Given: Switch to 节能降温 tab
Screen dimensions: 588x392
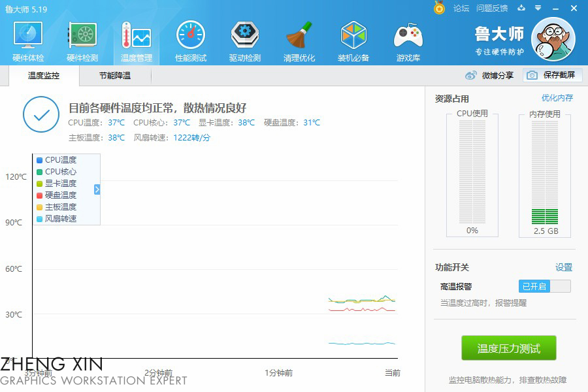Looking at the screenshot, I should pyautogui.click(x=115, y=76).
